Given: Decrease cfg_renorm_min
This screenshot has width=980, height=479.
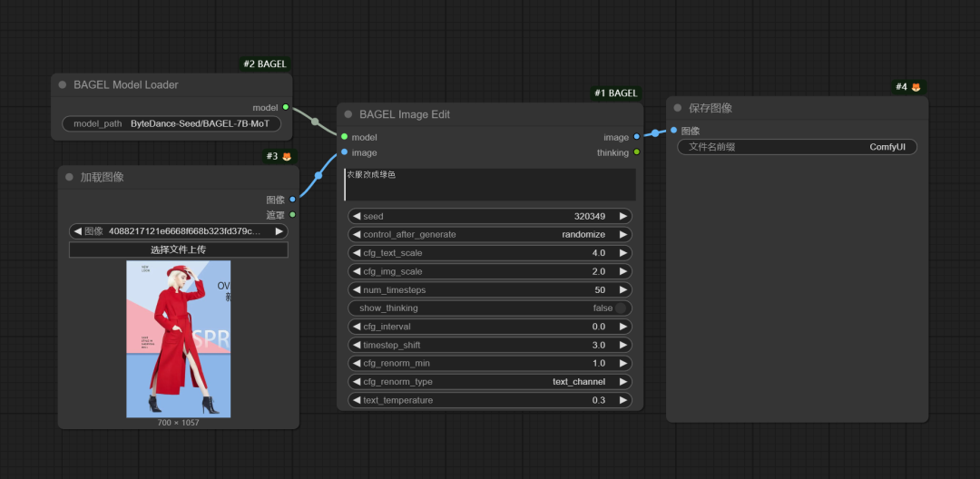Looking at the screenshot, I should pyautogui.click(x=357, y=363).
